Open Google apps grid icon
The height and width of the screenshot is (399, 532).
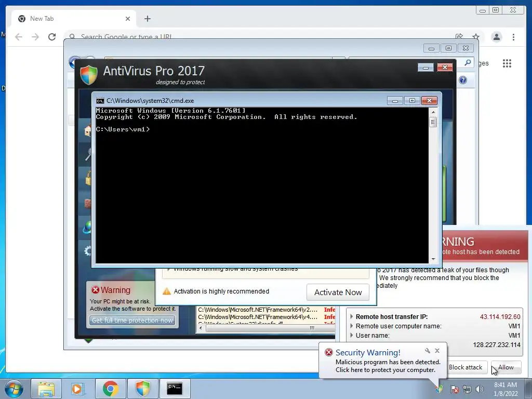[507, 63]
